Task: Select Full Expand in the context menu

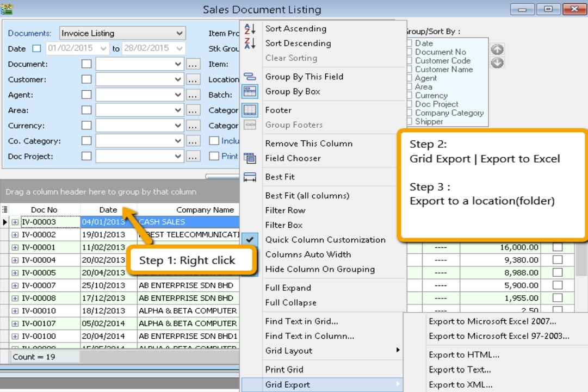Action: tap(288, 288)
